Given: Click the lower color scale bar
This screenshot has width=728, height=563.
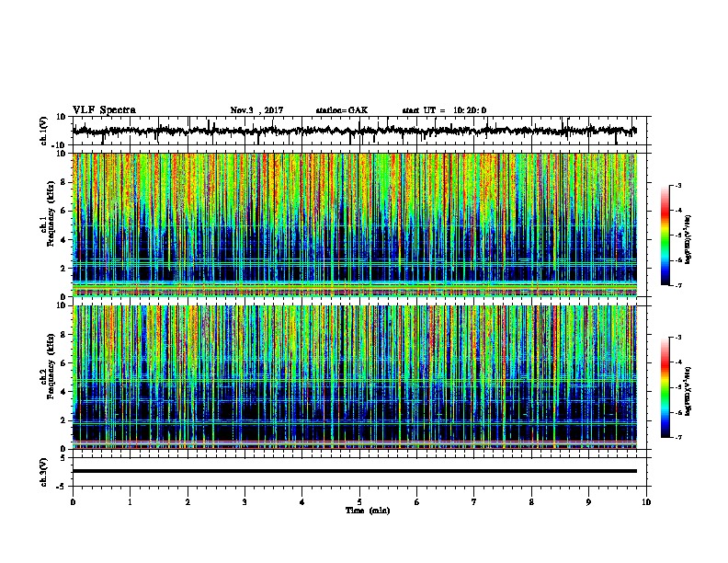Looking at the screenshot, I should 665,387.
